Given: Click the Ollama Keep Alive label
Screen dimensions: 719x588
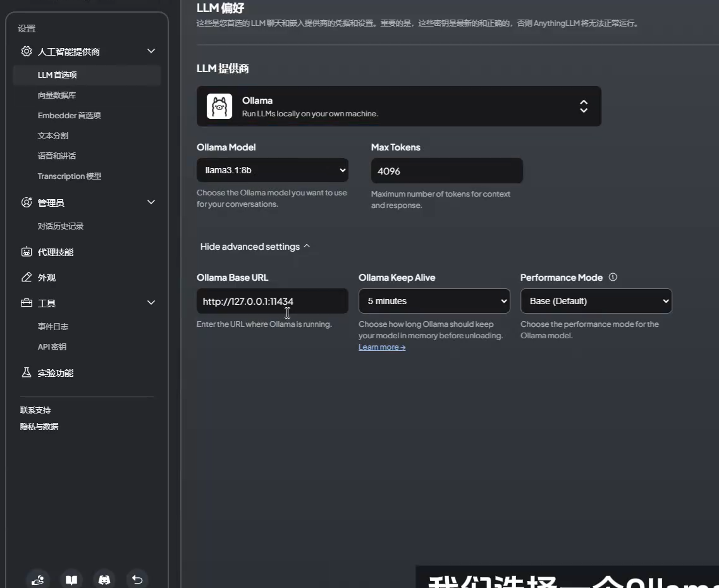Looking at the screenshot, I should click(x=396, y=278).
